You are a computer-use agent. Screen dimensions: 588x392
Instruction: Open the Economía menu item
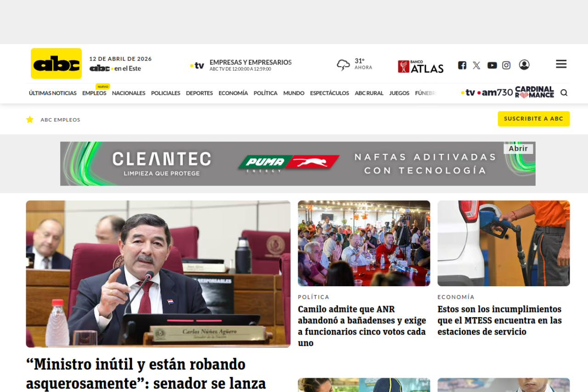233,93
